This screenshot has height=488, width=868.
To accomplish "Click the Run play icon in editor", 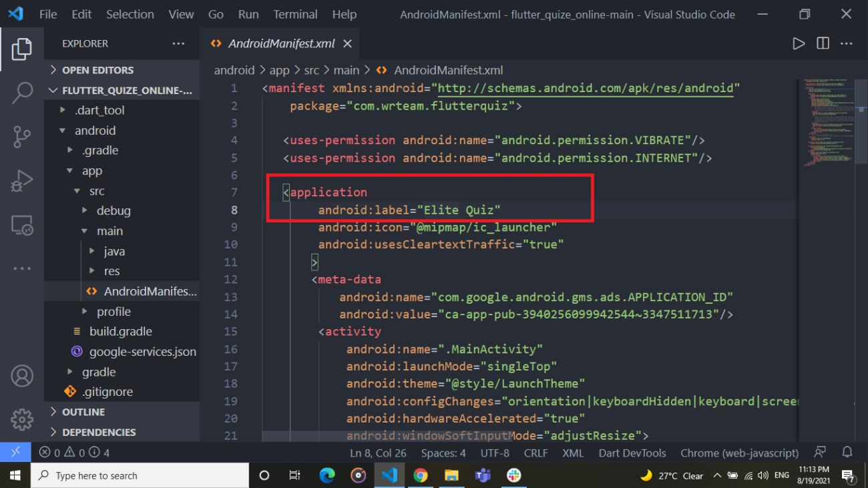I will click(798, 43).
